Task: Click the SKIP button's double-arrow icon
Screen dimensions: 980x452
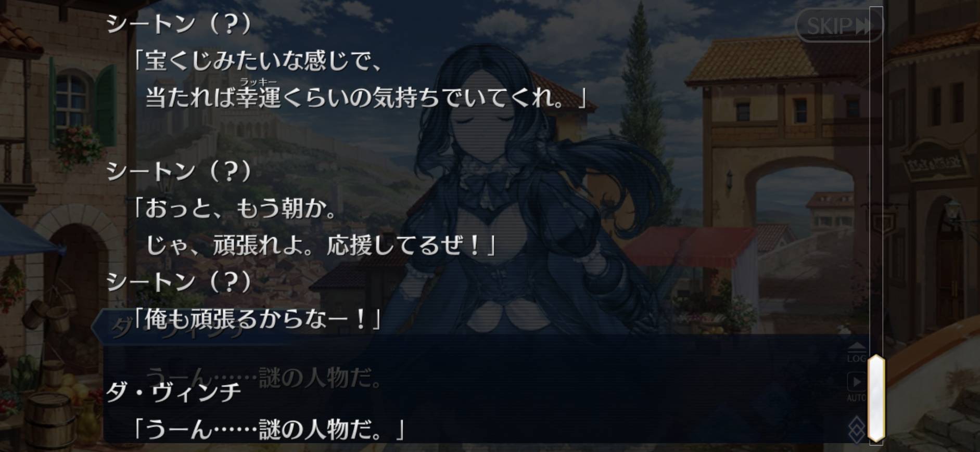Action: tap(862, 25)
